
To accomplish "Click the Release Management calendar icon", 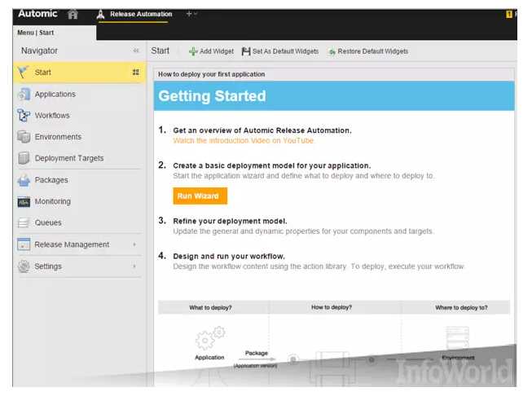I will [24, 244].
